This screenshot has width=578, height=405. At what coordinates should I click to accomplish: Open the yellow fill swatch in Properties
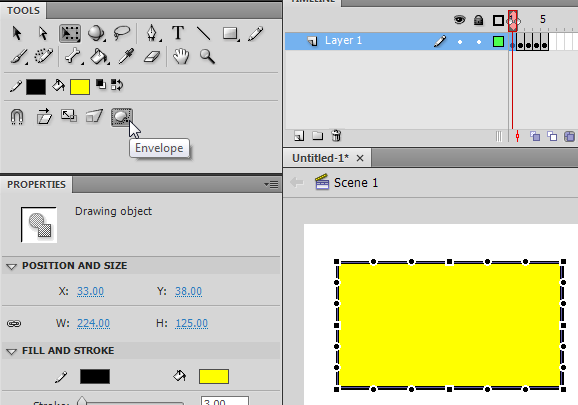coord(214,377)
